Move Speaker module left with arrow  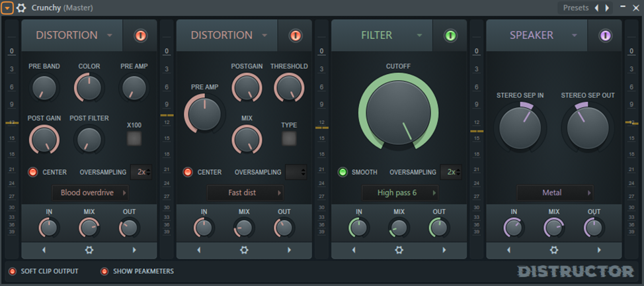(x=509, y=250)
